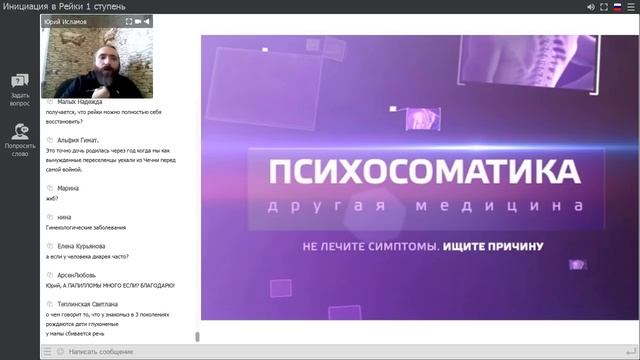This screenshot has width=640, height=360.
Task: Click the icon beside chat author 'Марина'
Action: pos(50,188)
